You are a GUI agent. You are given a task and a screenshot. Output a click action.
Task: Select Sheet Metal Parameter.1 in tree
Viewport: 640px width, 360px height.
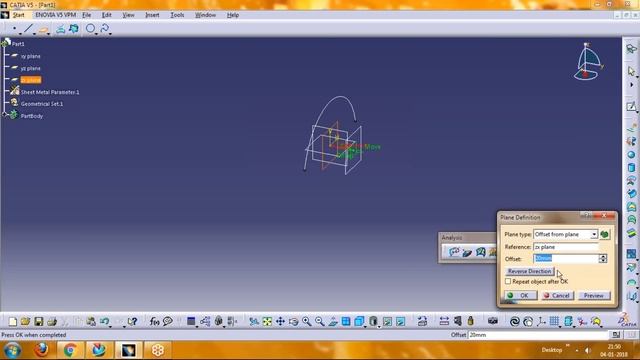[x=50, y=92]
